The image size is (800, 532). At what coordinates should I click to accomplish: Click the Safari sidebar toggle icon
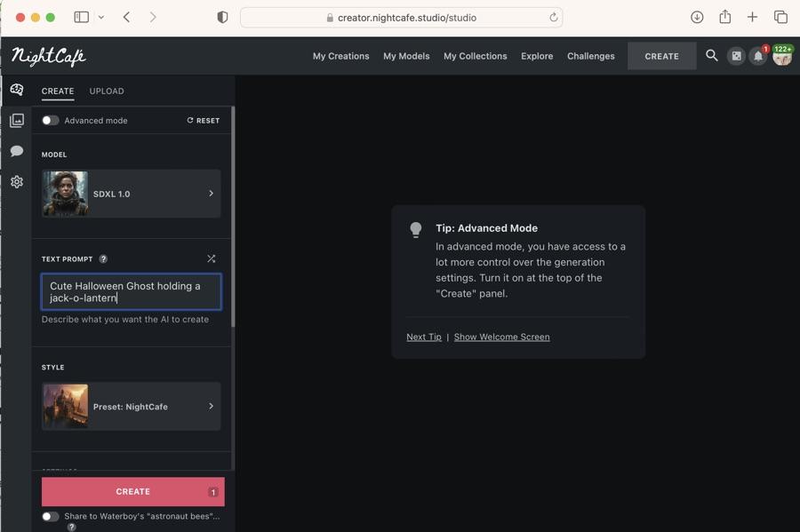pos(82,18)
